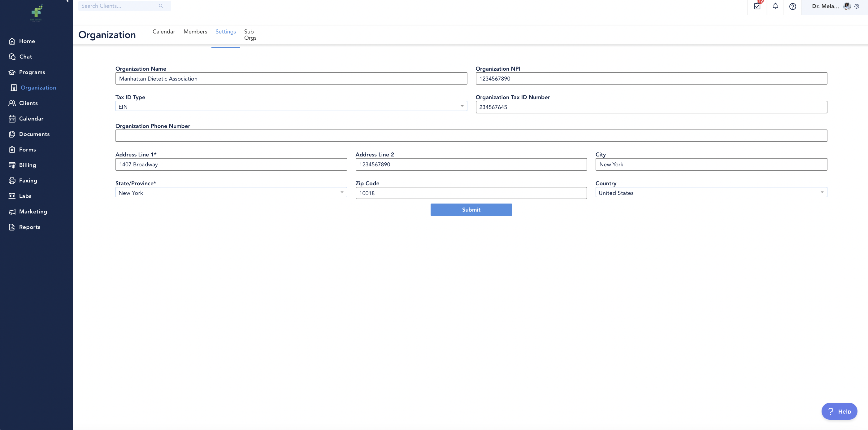Select the Programs icon in sidebar
Screen dimensions: 868x430
[x=12, y=72]
